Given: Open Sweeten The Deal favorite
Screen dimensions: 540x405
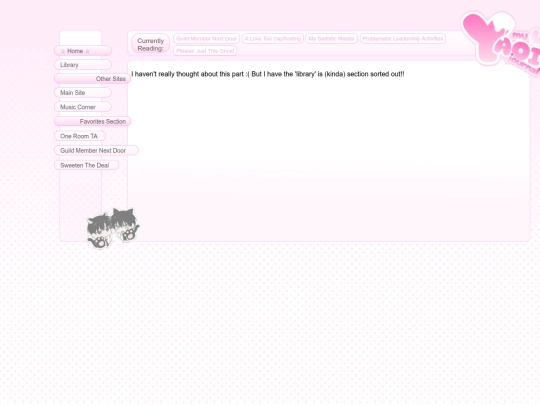Looking at the screenshot, I should tap(86, 165).
